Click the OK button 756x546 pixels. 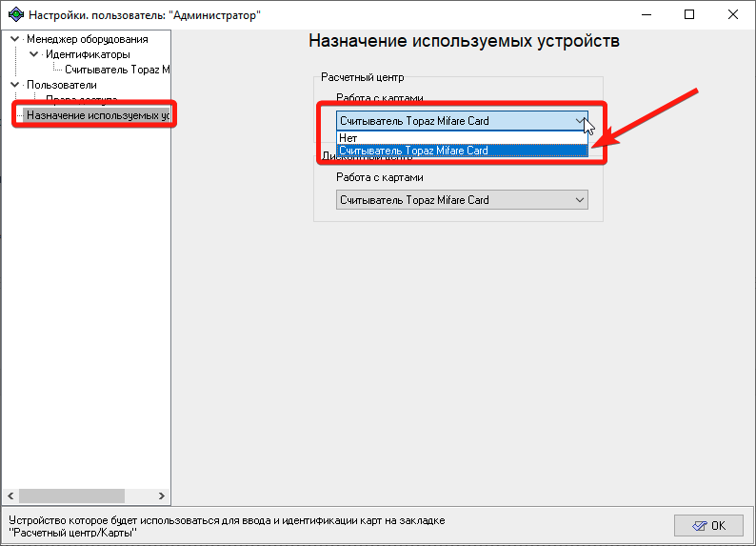[708, 525]
